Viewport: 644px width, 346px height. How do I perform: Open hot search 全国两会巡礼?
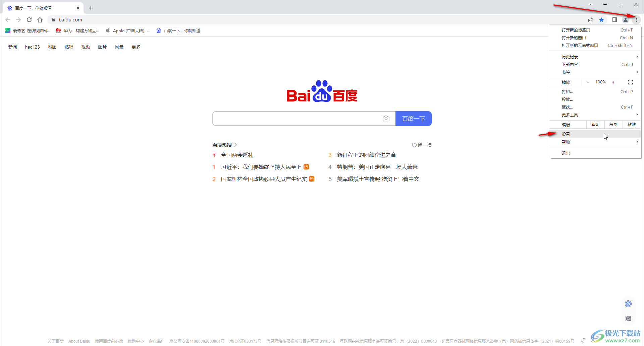(237, 155)
